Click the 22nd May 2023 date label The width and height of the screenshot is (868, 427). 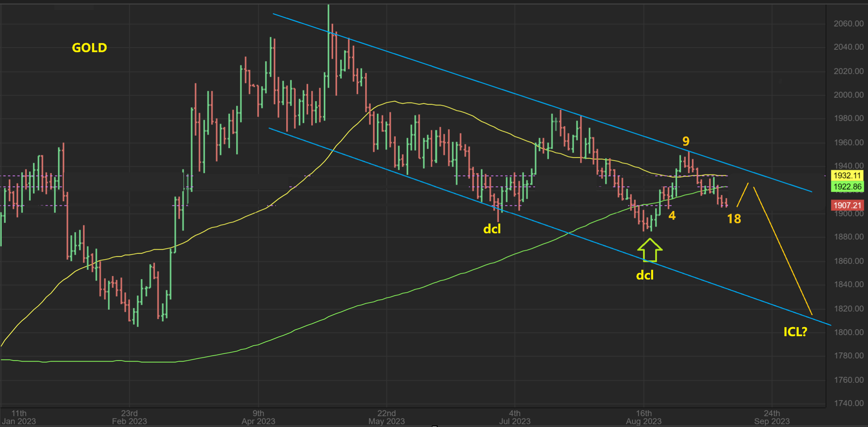tap(386, 417)
